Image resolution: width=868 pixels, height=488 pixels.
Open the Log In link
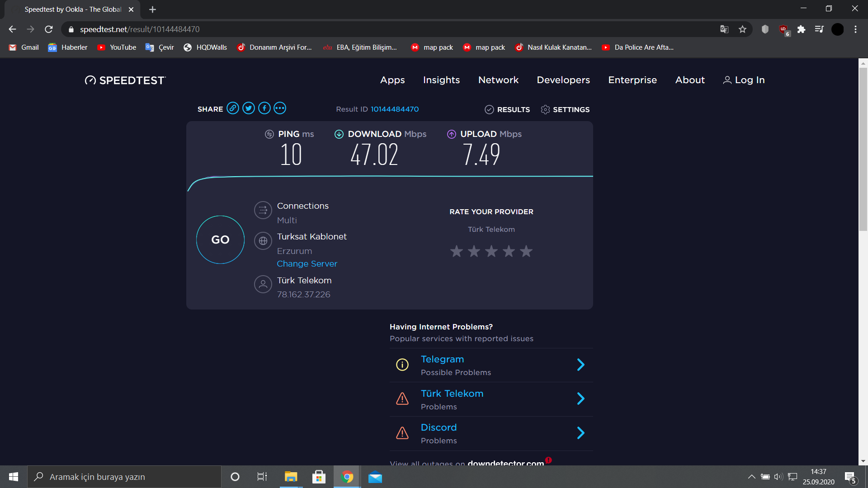click(x=744, y=80)
